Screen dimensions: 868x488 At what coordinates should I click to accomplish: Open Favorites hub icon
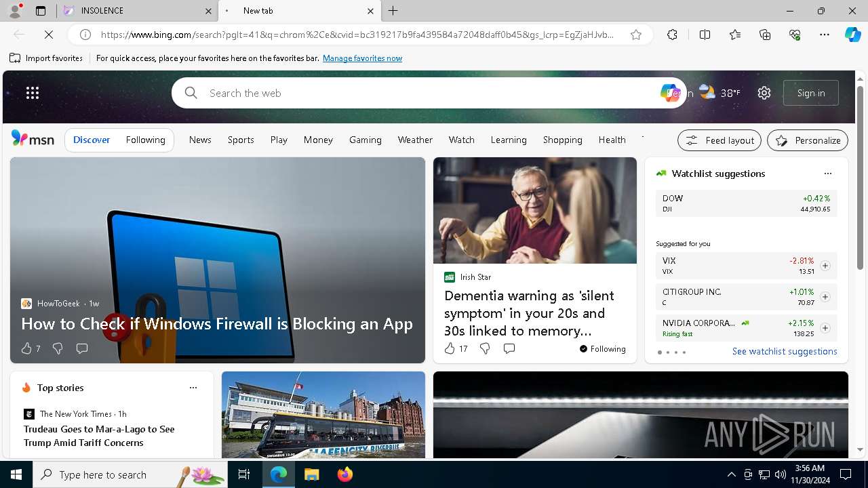click(x=735, y=35)
